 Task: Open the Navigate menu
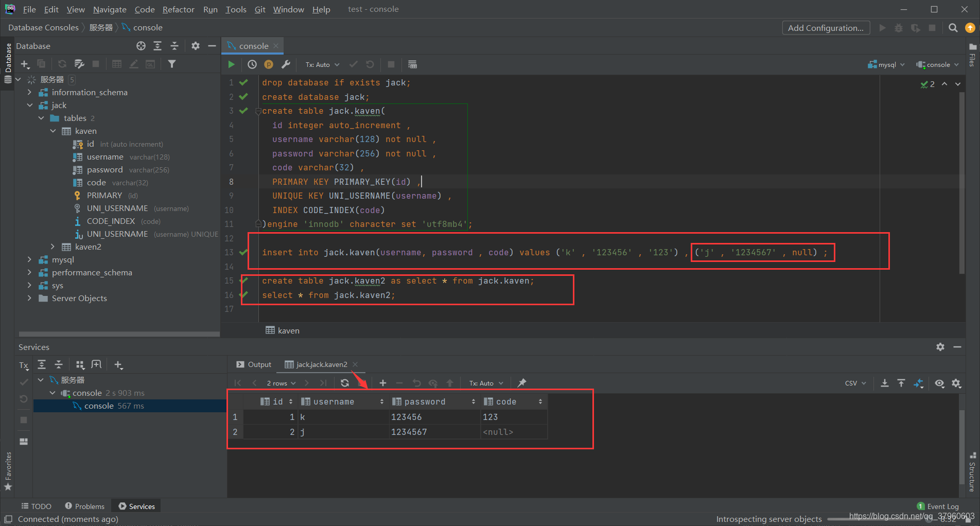110,9
